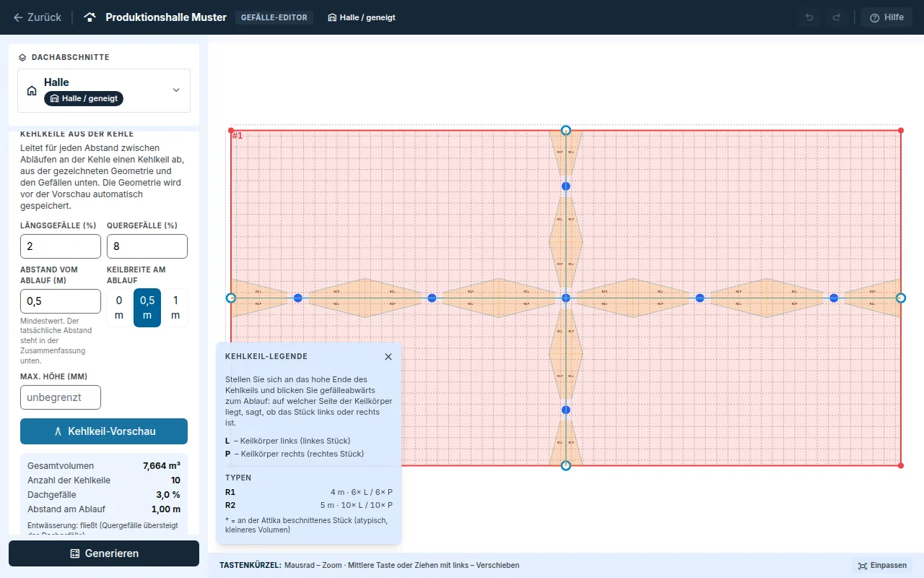Select the red bottom-right roof corner point
The height and width of the screenshot is (578, 924).
[901, 465]
